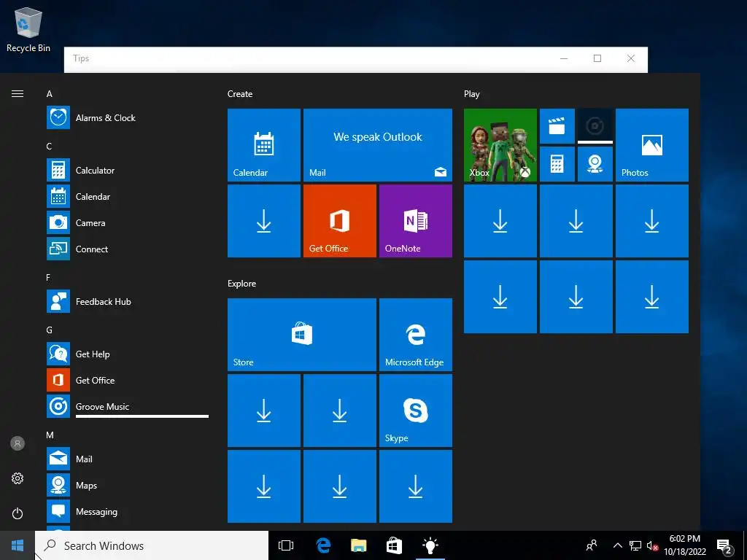Click the letter F group header
This screenshot has width=747, height=560.
coord(49,278)
